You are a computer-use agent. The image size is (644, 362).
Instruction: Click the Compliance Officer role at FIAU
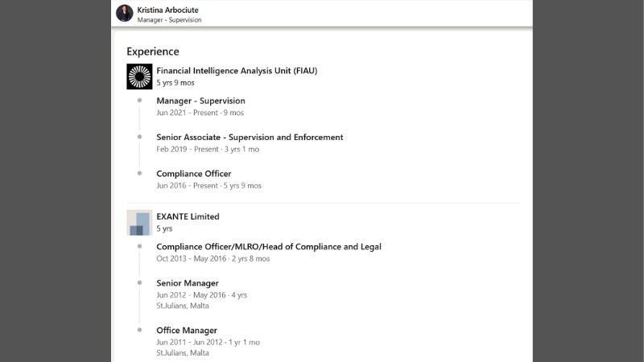(193, 174)
